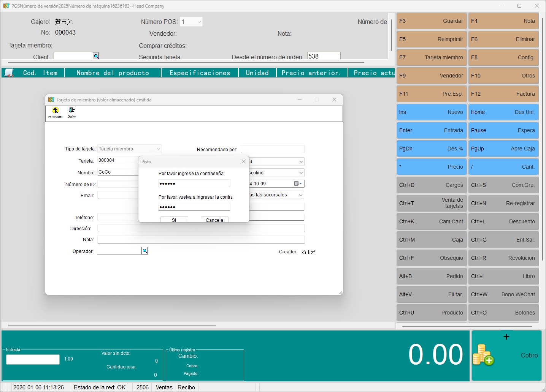Expand the Número POS dropdown
This screenshot has height=392, width=546.
(x=199, y=22)
